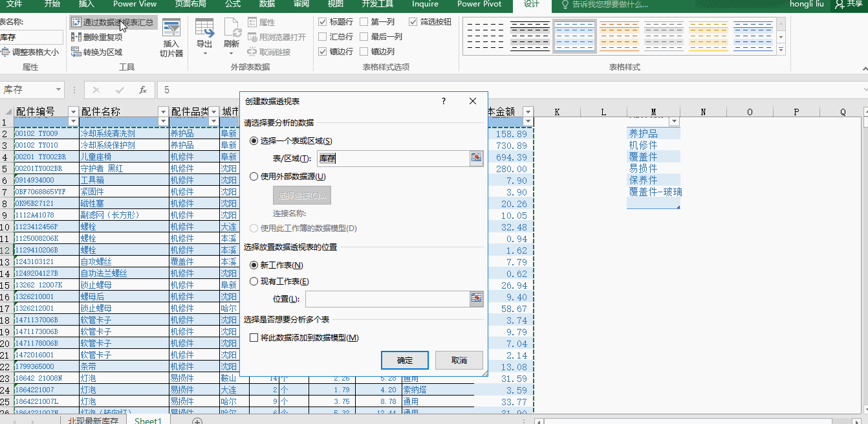Apply the black-and-gray banded table style
868x424 pixels.
(530, 36)
